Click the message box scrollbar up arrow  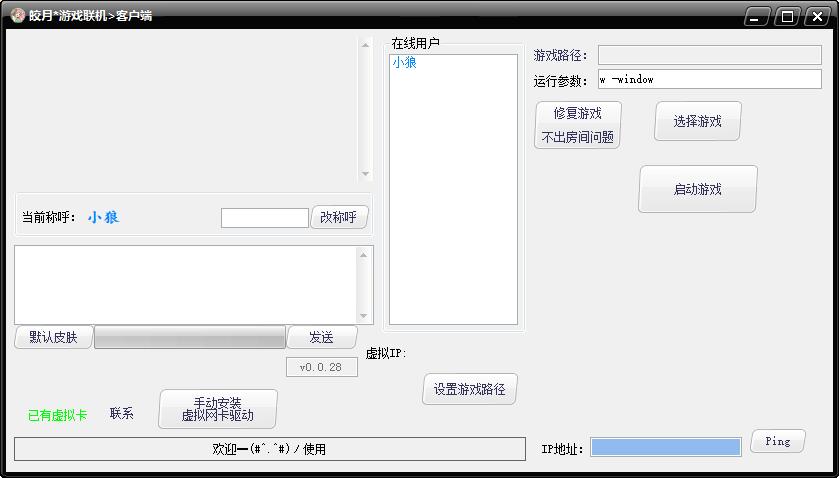coord(364,255)
